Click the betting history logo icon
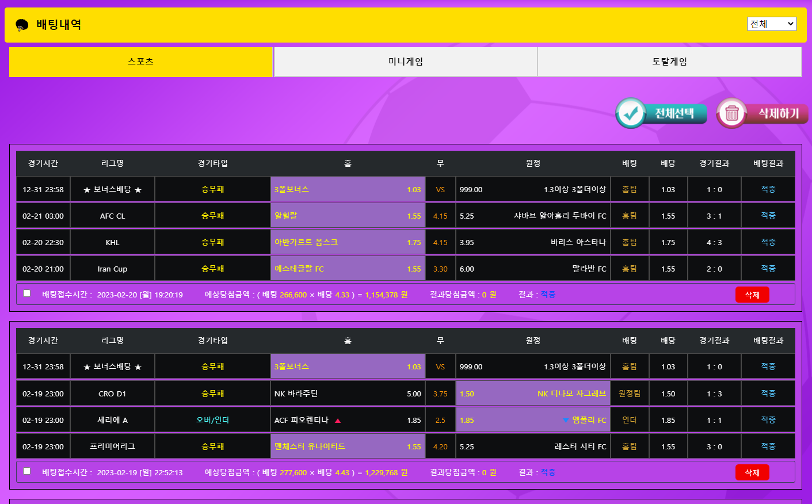The image size is (812, 504). (22, 25)
